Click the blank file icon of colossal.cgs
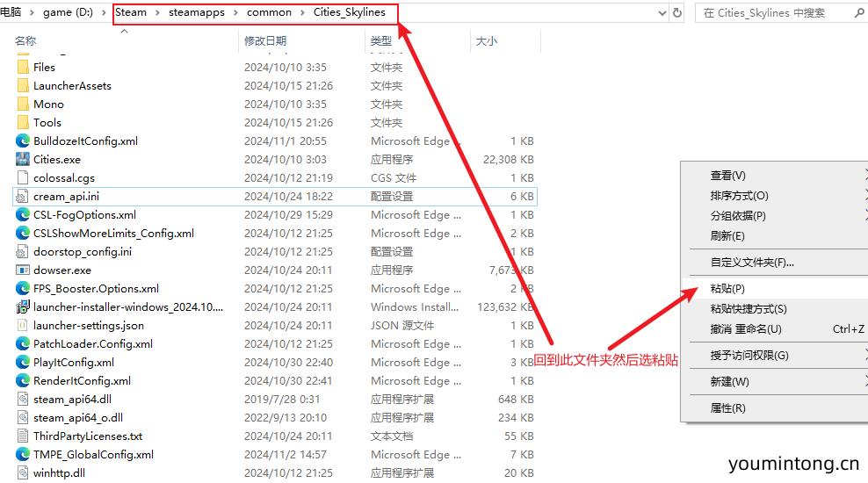This screenshot has width=868, height=483. (23, 177)
